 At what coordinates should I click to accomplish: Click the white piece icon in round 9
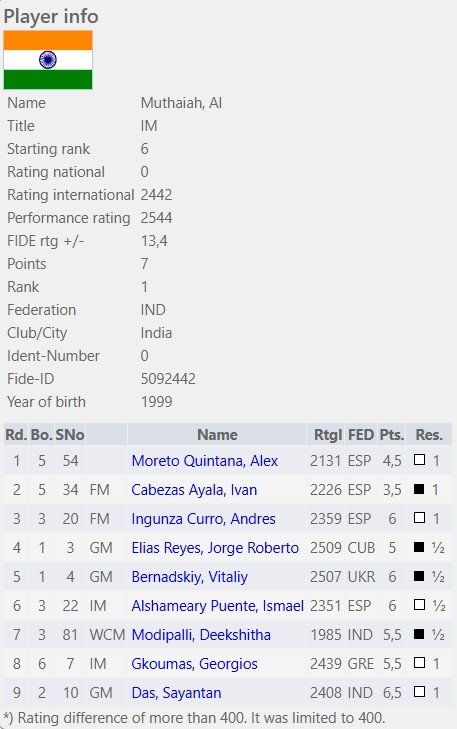[x=419, y=691]
